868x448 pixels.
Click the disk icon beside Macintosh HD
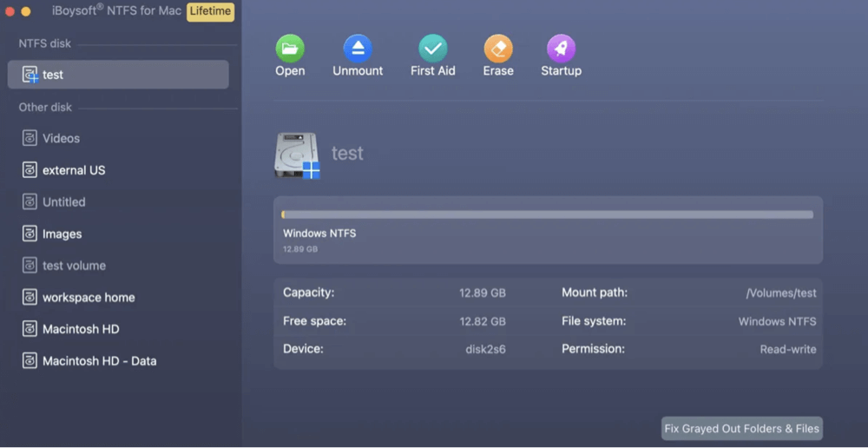point(30,329)
